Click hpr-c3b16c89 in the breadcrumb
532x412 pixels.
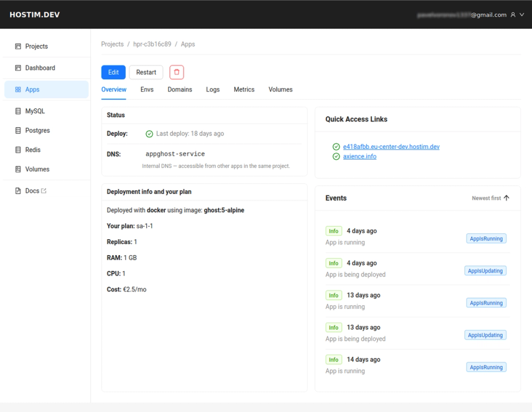pyautogui.click(x=152, y=44)
